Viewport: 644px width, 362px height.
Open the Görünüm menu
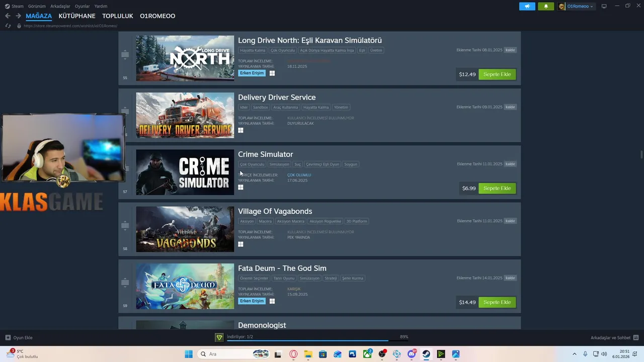pos(37,6)
